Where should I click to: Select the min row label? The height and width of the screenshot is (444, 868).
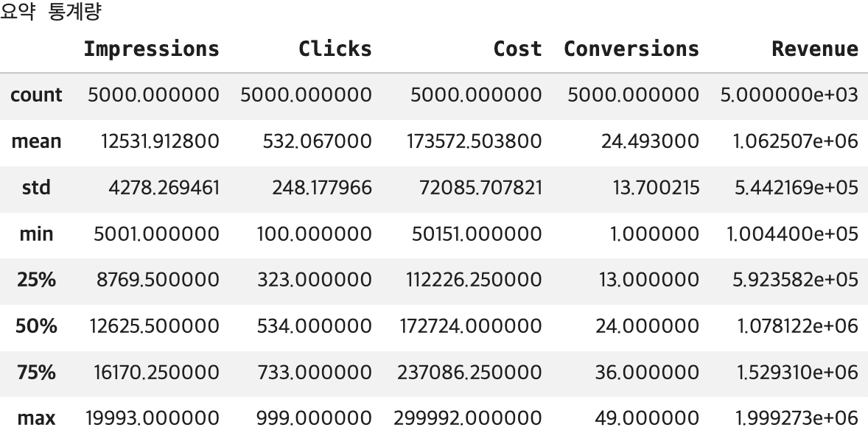[x=37, y=234]
